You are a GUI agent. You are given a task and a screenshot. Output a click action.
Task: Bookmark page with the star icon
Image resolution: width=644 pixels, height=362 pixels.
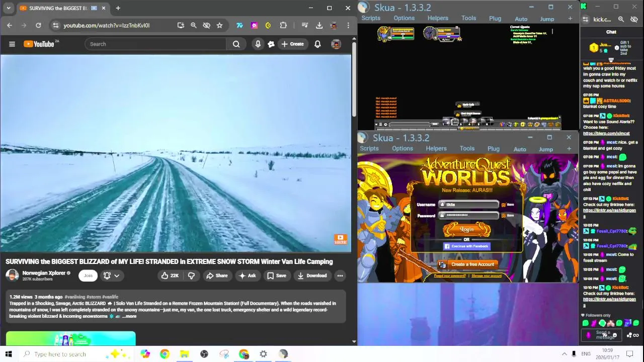point(219,25)
